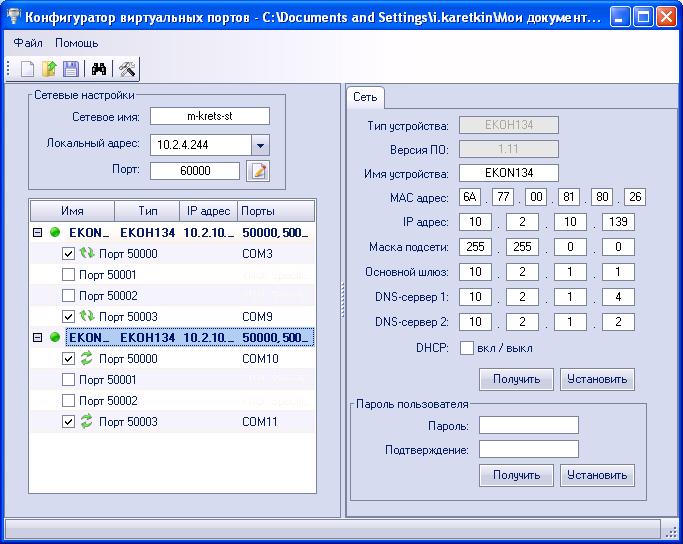Click the vertical splitter between both panels

343,300
